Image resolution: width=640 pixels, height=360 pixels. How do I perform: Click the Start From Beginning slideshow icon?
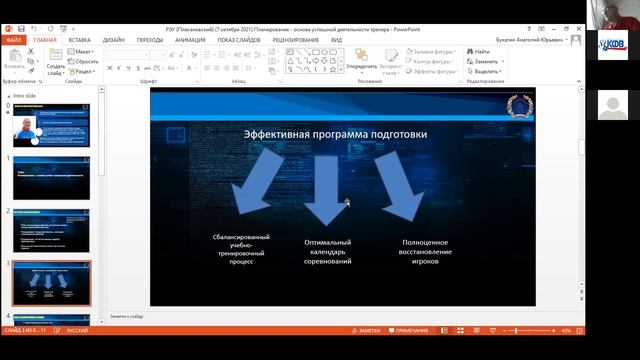click(63, 29)
